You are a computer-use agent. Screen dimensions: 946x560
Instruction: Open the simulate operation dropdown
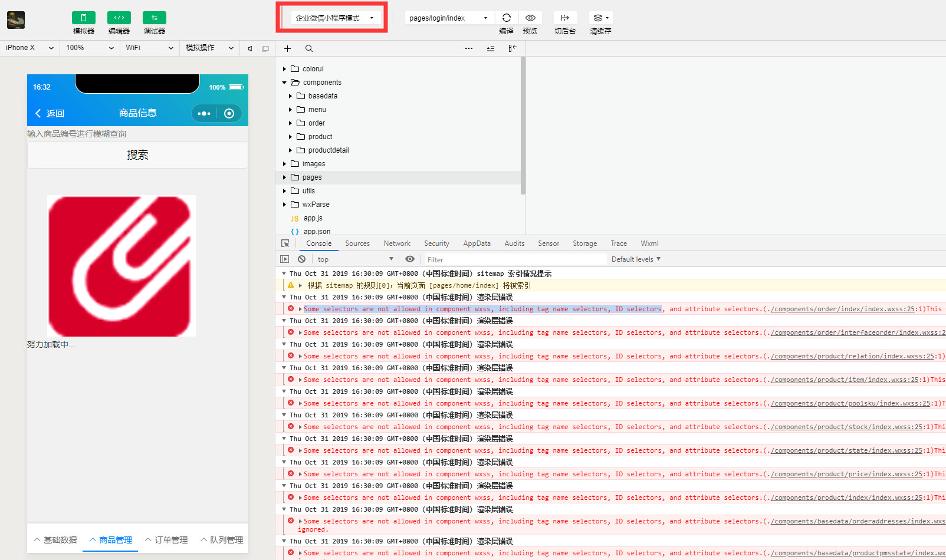tap(210, 48)
